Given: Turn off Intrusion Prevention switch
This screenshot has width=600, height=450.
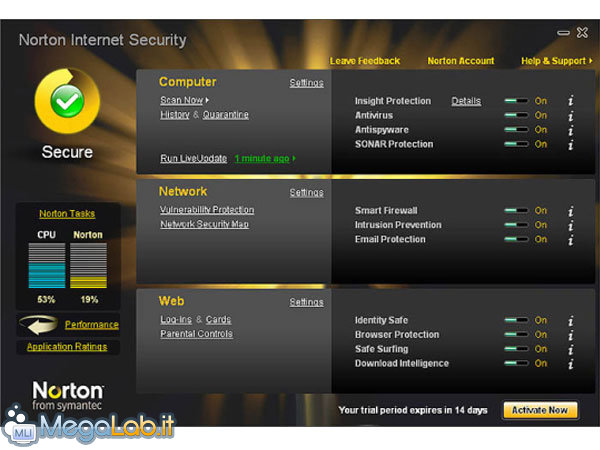Looking at the screenshot, I should (516, 225).
